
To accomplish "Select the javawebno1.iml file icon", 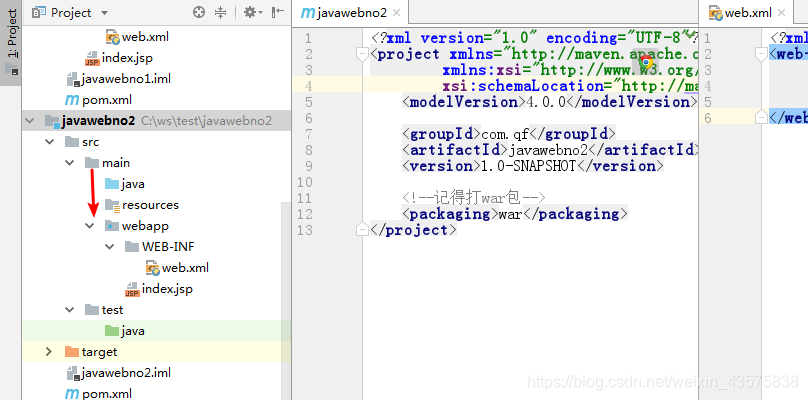I will click(x=72, y=79).
